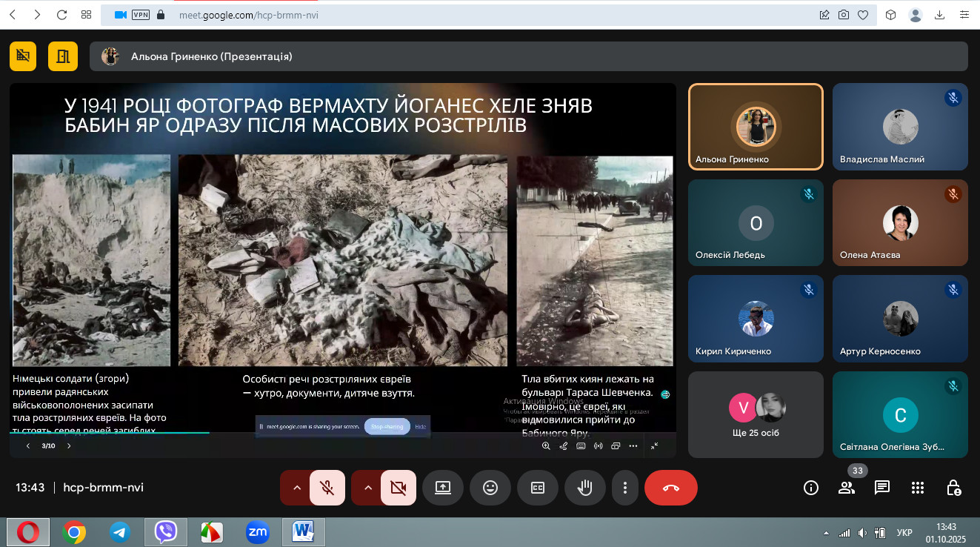Open the emoji reactions panel
The width and height of the screenshot is (980, 547).
pos(490,488)
